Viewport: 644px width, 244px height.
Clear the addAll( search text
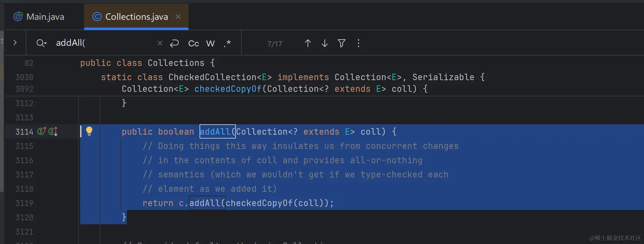[160, 43]
